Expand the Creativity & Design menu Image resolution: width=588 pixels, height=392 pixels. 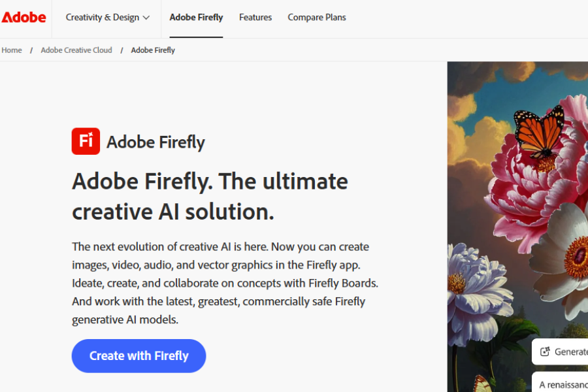click(108, 17)
